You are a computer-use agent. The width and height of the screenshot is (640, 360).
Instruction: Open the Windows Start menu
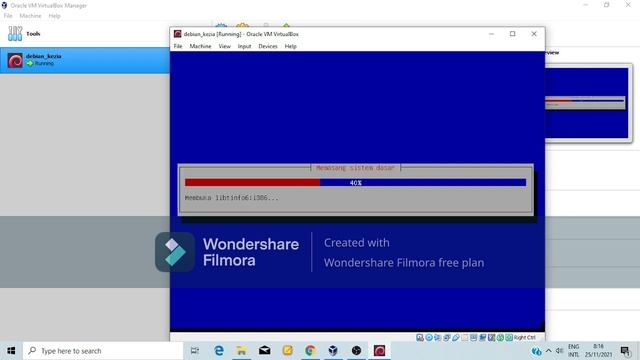(x=11, y=351)
